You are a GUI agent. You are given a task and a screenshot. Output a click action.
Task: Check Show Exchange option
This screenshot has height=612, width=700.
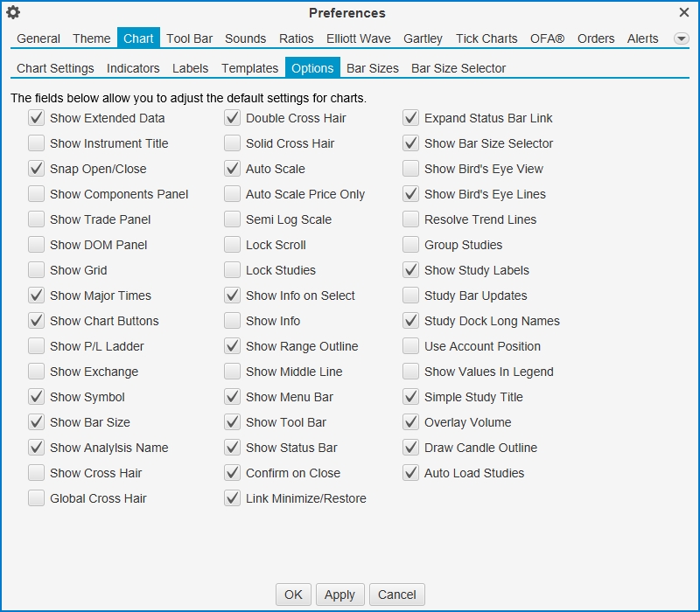tap(36, 372)
